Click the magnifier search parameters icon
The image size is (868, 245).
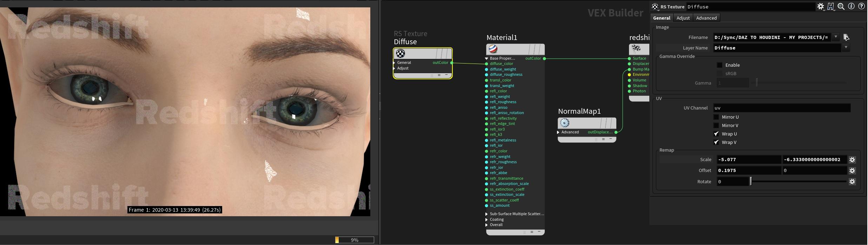pos(841,6)
